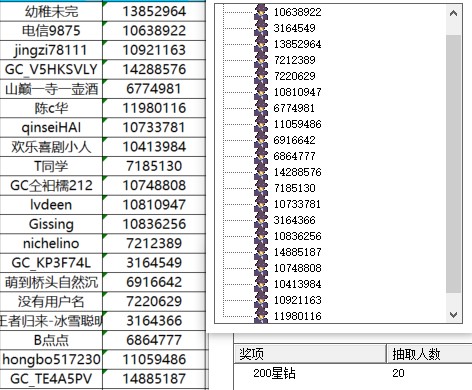Click spreadsheet cell 欢乐喜剧小人
The height and width of the screenshot is (390, 472).
click(51, 147)
